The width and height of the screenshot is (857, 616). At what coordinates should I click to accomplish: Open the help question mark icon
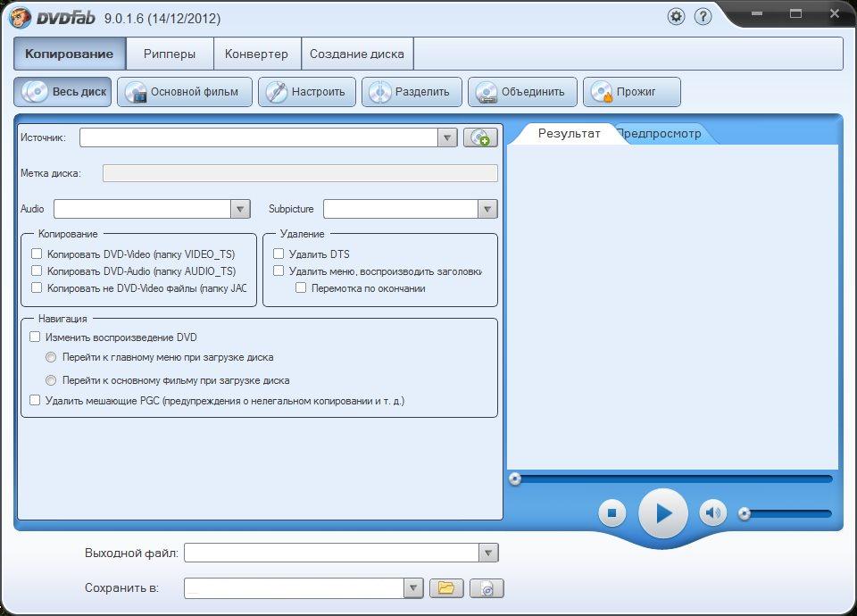(x=703, y=17)
